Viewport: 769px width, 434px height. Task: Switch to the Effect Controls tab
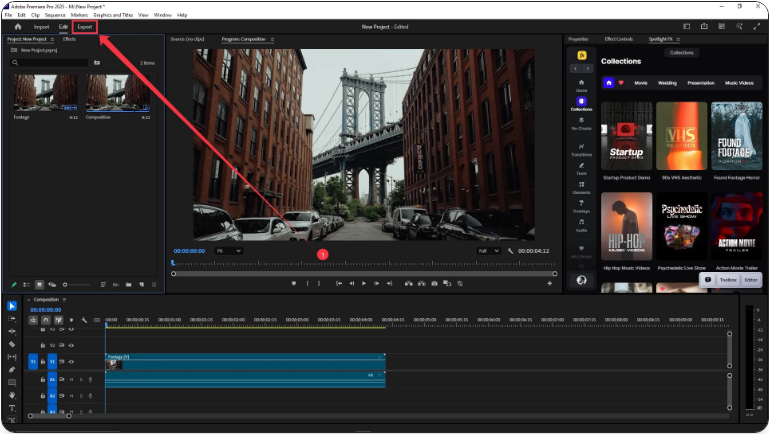pos(620,39)
